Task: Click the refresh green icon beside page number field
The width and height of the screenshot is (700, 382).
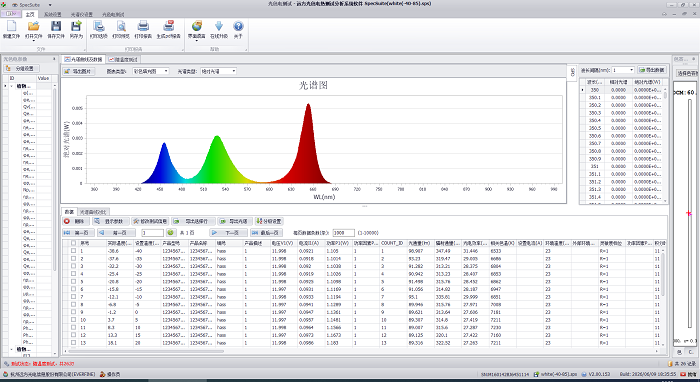Action: pos(170,233)
